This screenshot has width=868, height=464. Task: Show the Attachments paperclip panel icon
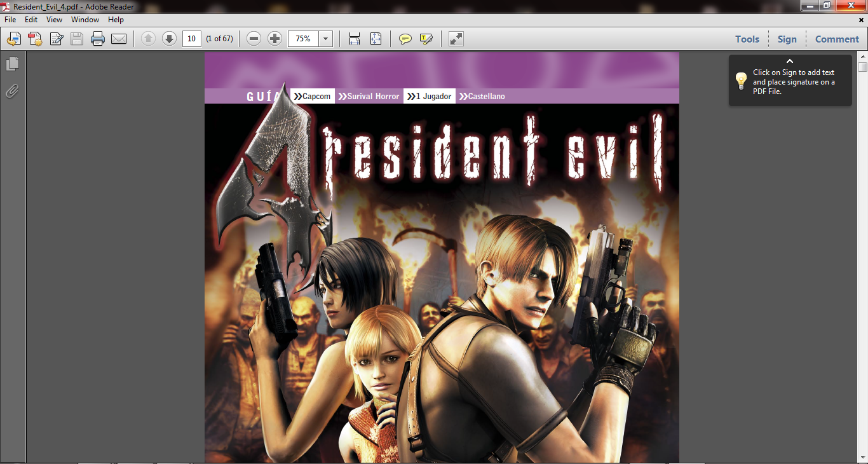[12, 91]
